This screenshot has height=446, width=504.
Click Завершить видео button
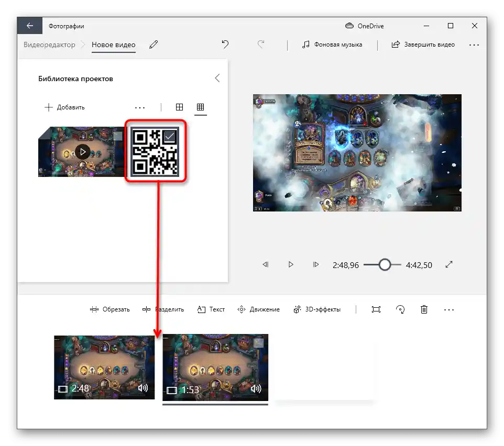tap(423, 44)
